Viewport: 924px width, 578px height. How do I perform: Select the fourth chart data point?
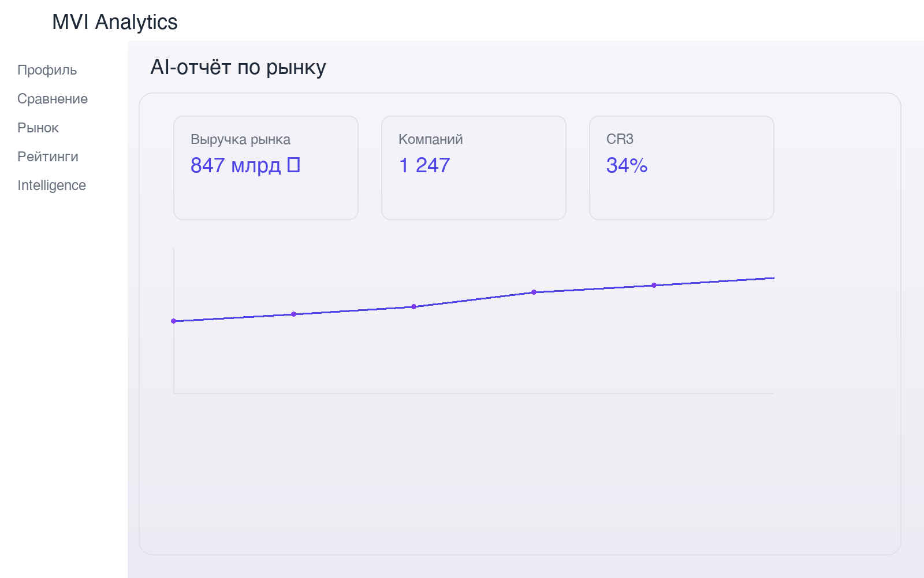pyautogui.click(x=534, y=292)
